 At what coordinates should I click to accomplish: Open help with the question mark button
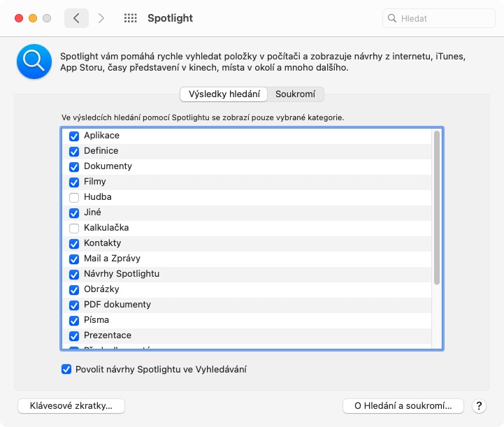coord(480,405)
